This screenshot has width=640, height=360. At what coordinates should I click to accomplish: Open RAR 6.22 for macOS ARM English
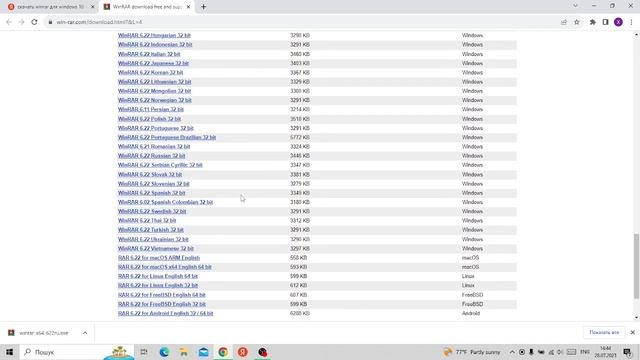159,258
